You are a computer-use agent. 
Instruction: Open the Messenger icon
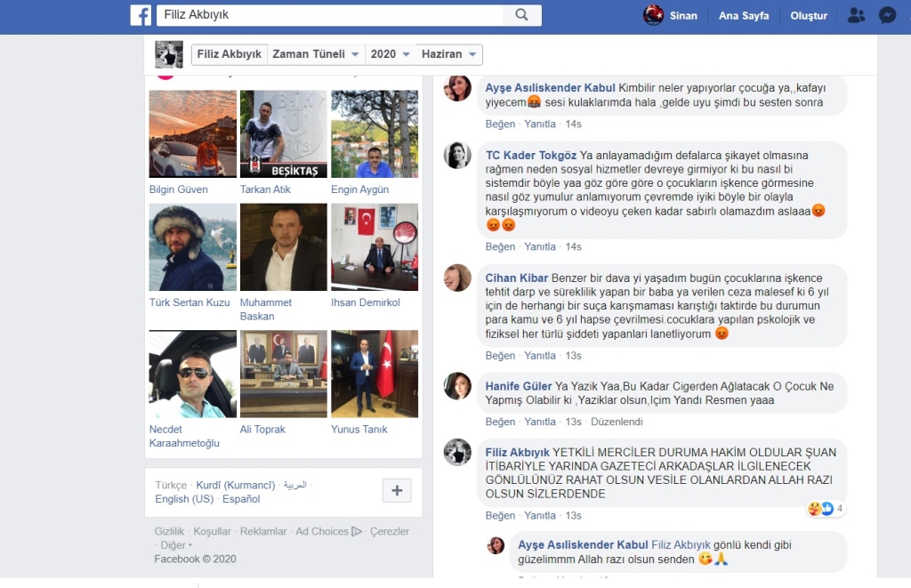point(887,15)
